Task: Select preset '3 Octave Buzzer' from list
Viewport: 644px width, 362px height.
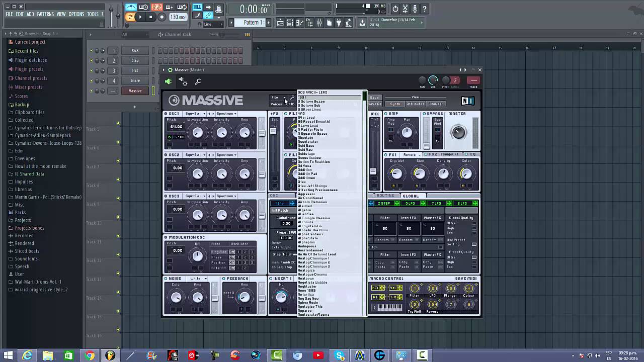Action: click(312, 102)
